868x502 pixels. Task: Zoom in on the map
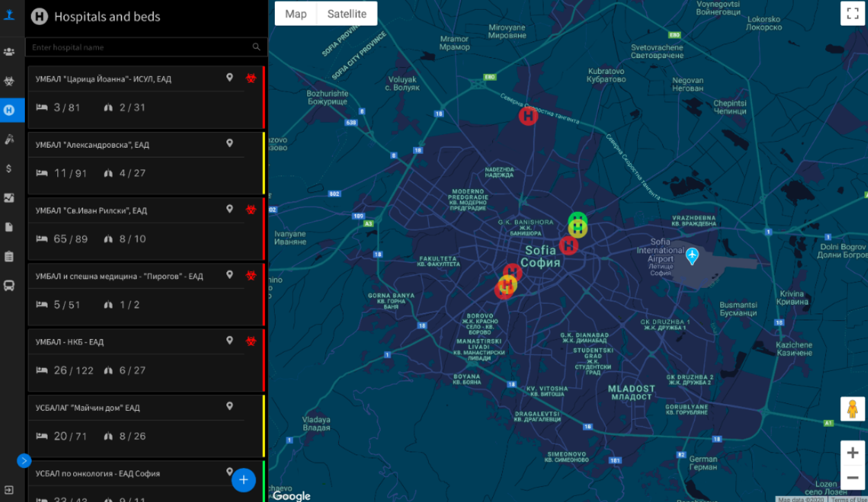(853, 453)
